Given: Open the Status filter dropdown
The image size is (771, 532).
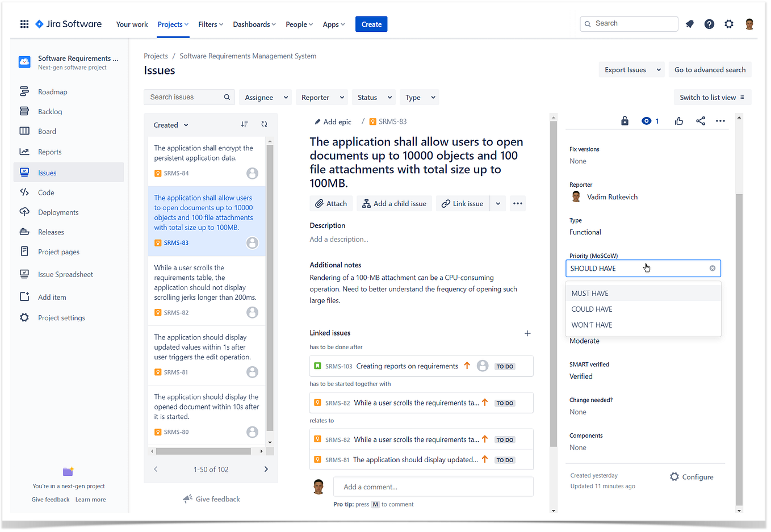Looking at the screenshot, I should click(373, 97).
